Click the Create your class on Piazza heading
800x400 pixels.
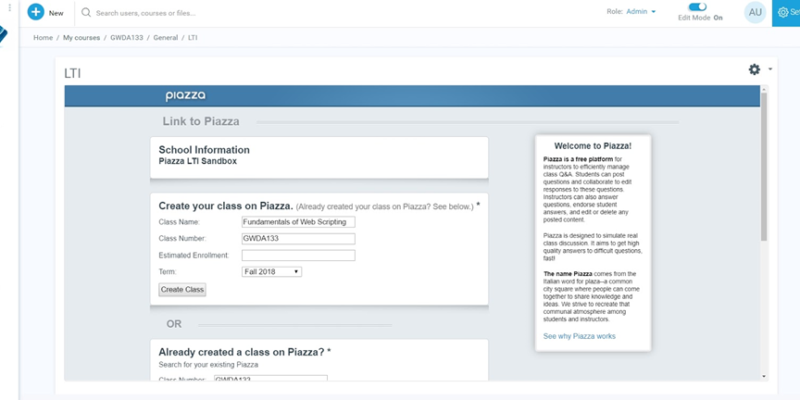pos(226,206)
